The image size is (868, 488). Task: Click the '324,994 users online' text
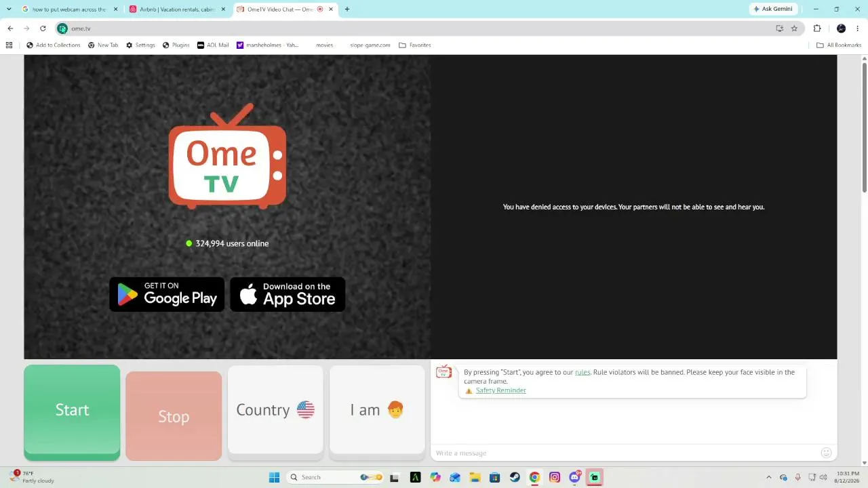tap(232, 243)
